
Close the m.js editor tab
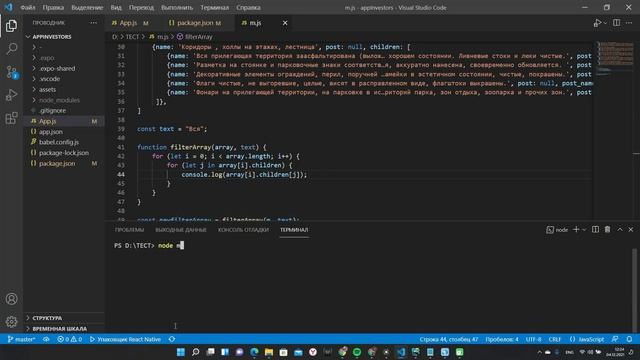pyautogui.click(x=285, y=23)
